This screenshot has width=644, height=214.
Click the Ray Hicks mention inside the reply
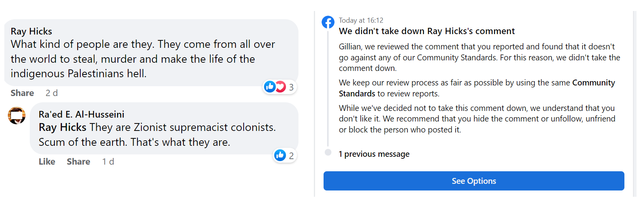coord(62,127)
